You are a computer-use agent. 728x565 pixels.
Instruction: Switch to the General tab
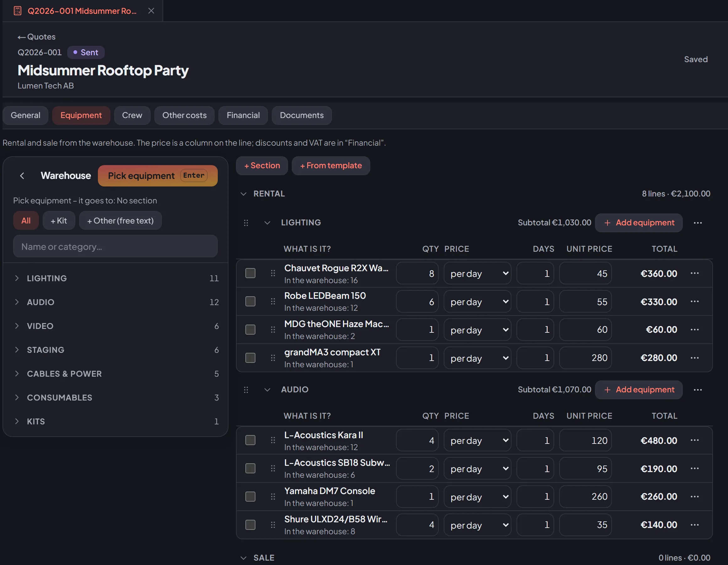point(25,116)
